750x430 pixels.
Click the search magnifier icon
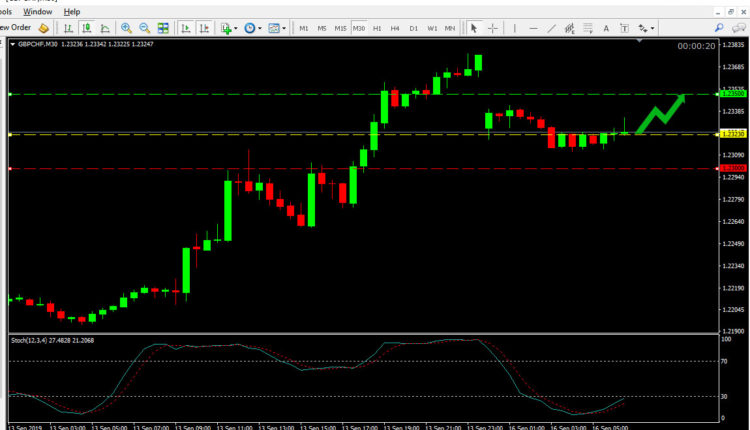[x=719, y=28]
